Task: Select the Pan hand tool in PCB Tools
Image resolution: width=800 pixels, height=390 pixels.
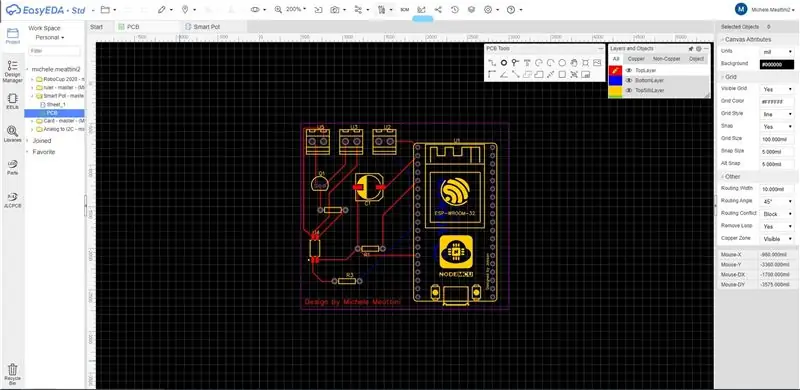Action: (573, 63)
